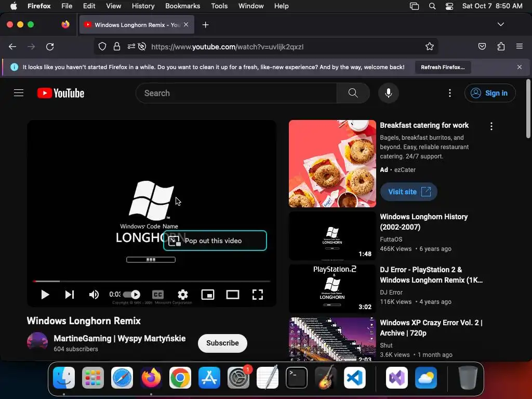
Task: Open macOS Control Center
Action: tap(449, 6)
